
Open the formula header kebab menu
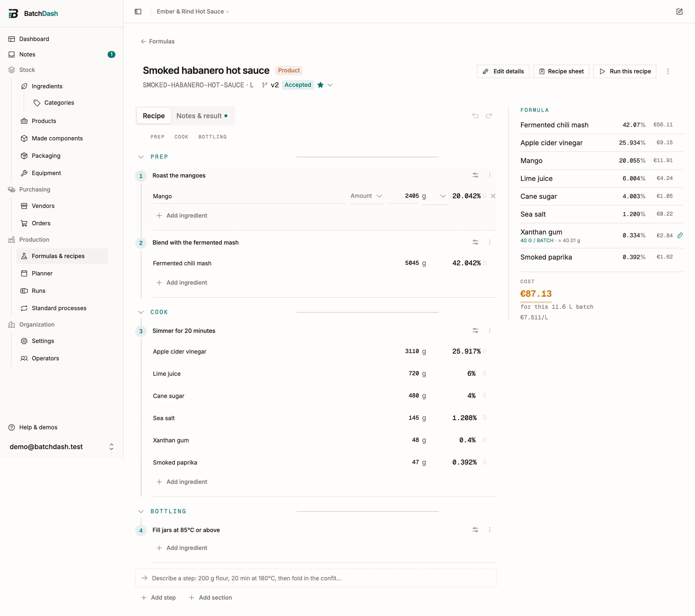[x=668, y=71]
